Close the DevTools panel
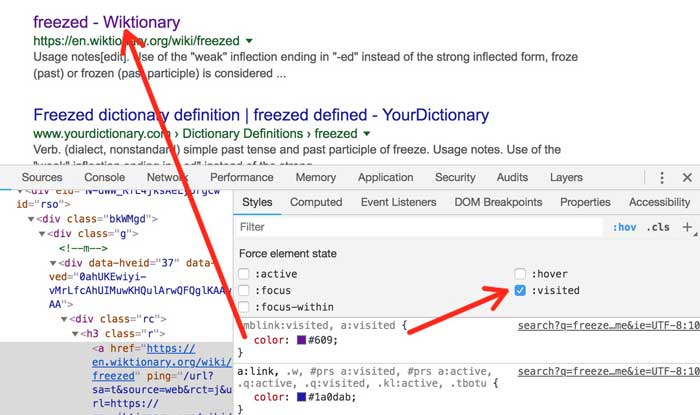This screenshot has height=415, width=700. 687,178
